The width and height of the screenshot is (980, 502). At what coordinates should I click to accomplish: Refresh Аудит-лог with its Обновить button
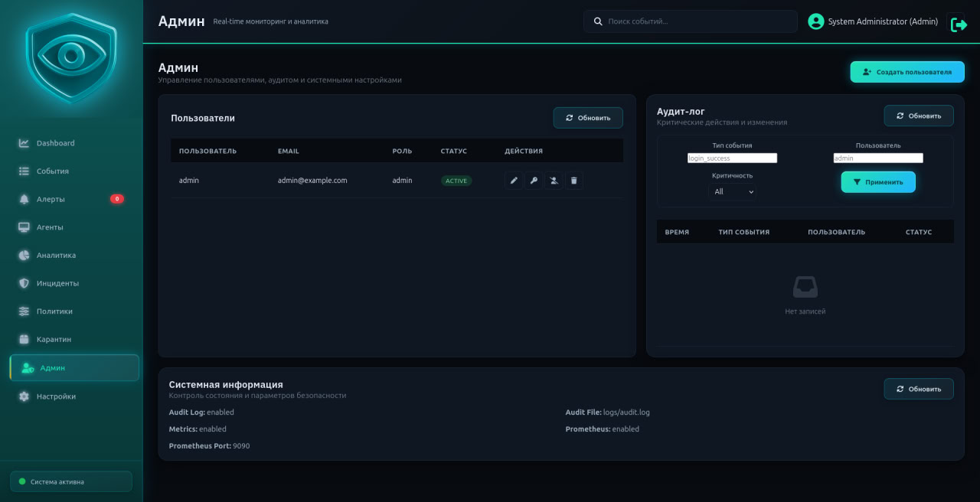tap(919, 116)
